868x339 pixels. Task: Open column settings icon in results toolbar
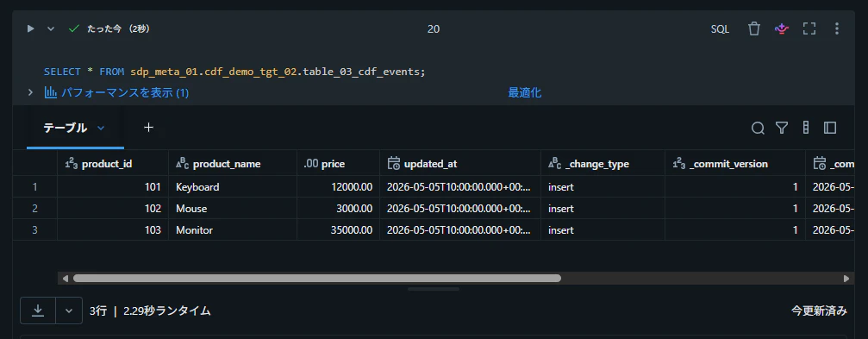click(x=805, y=128)
